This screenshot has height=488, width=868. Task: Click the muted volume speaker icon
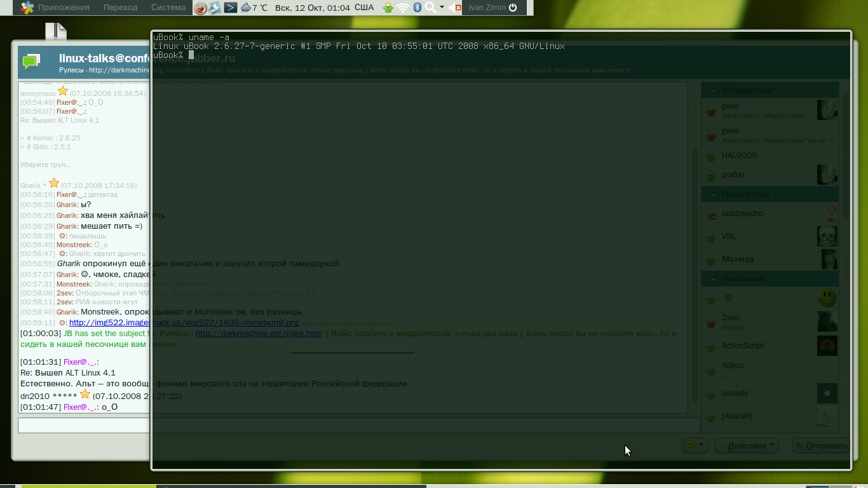pyautogui.click(x=455, y=8)
